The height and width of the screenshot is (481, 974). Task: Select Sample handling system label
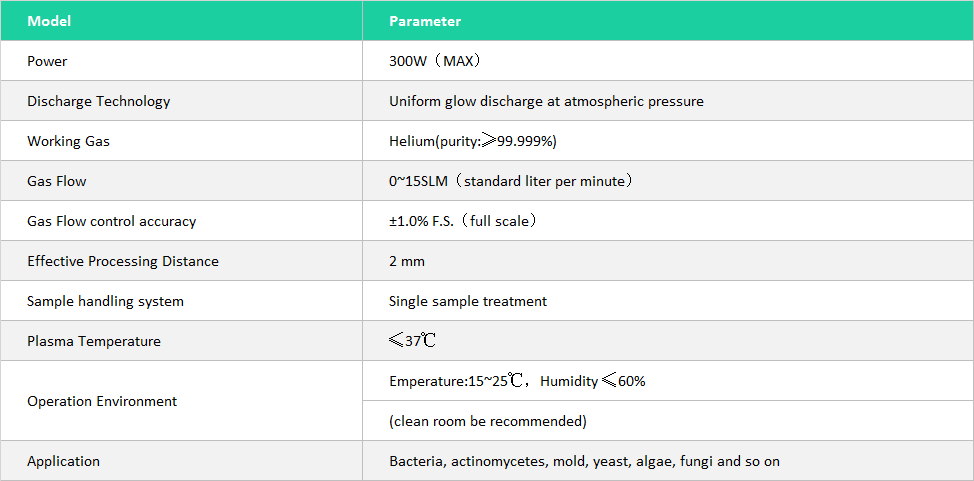(x=105, y=301)
